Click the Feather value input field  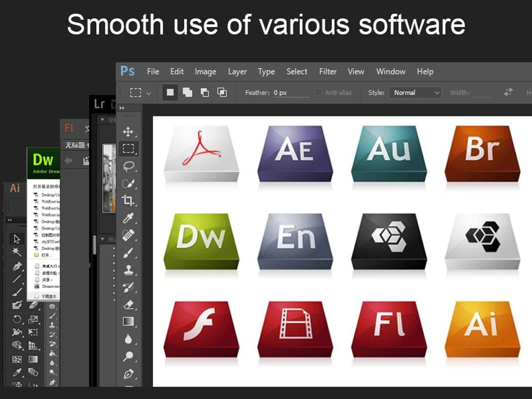pyautogui.click(x=291, y=93)
